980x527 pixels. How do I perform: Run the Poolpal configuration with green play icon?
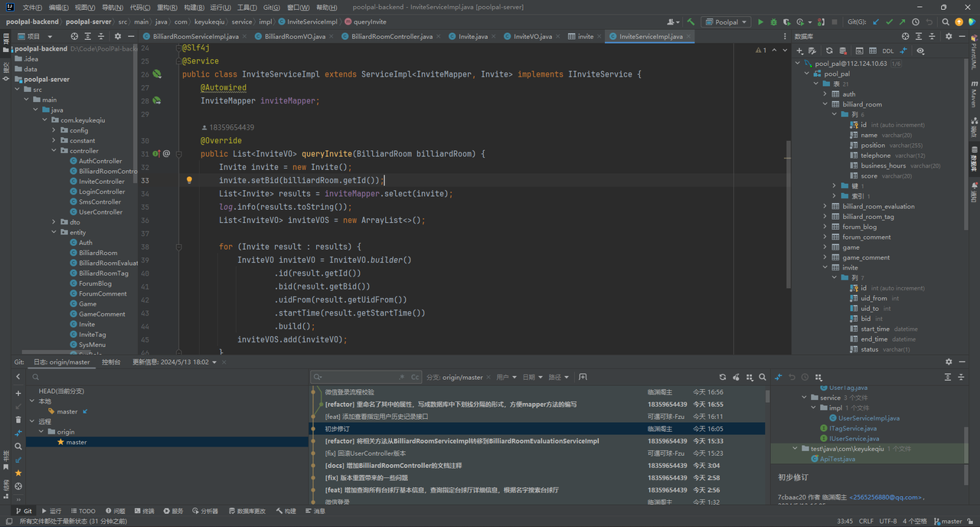click(x=760, y=22)
